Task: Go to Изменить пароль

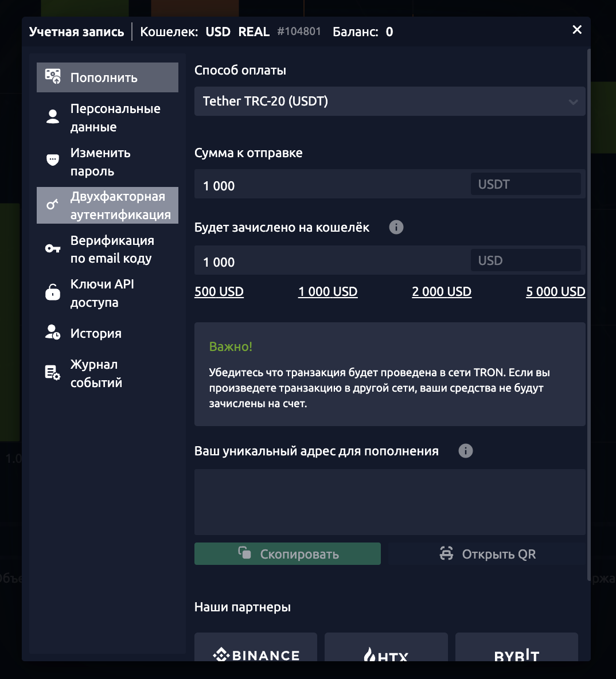Action: coord(107,162)
